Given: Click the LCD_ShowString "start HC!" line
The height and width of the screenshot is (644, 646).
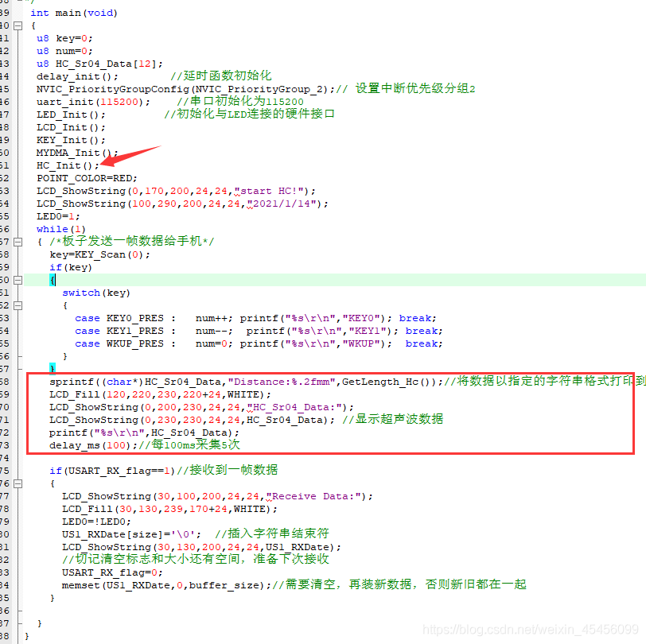Looking at the screenshot, I should (177, 191).
